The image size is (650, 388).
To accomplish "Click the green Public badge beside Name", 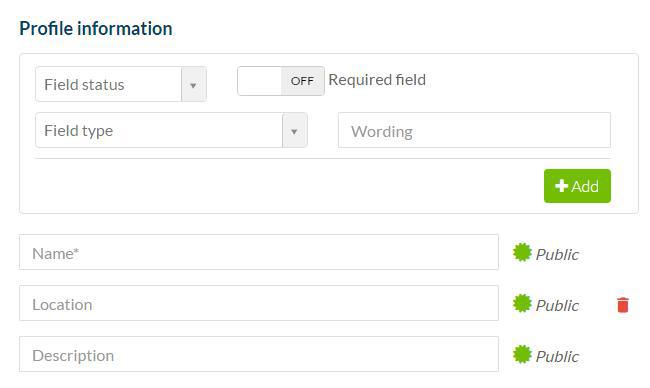I will click(522, 252).
